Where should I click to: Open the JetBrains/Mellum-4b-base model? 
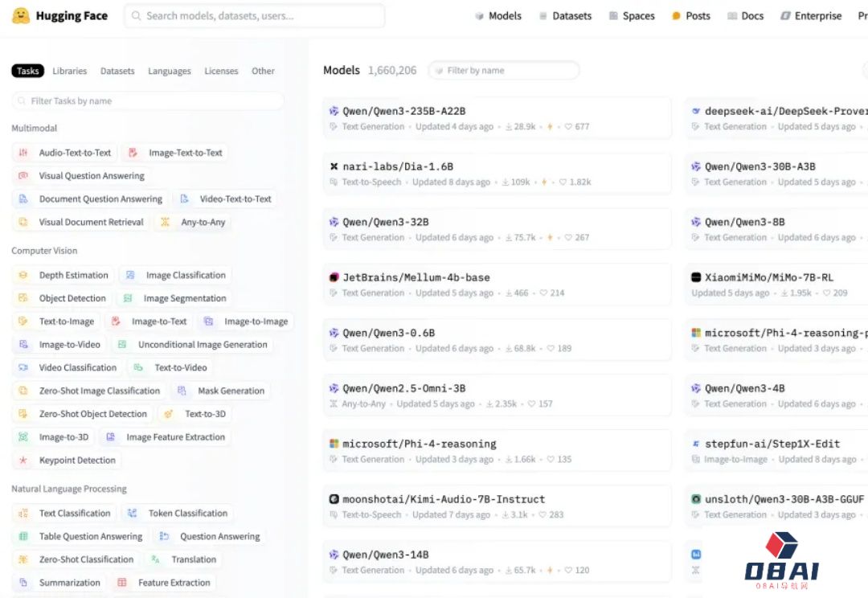(x=497, y=285)
